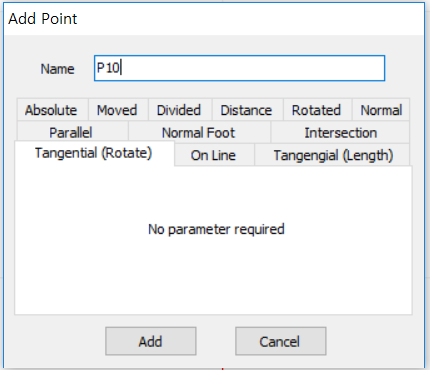Select the Tangential (Rotate) tab
The height and width of the screenshot is (370, 430).
pos(94,153)
